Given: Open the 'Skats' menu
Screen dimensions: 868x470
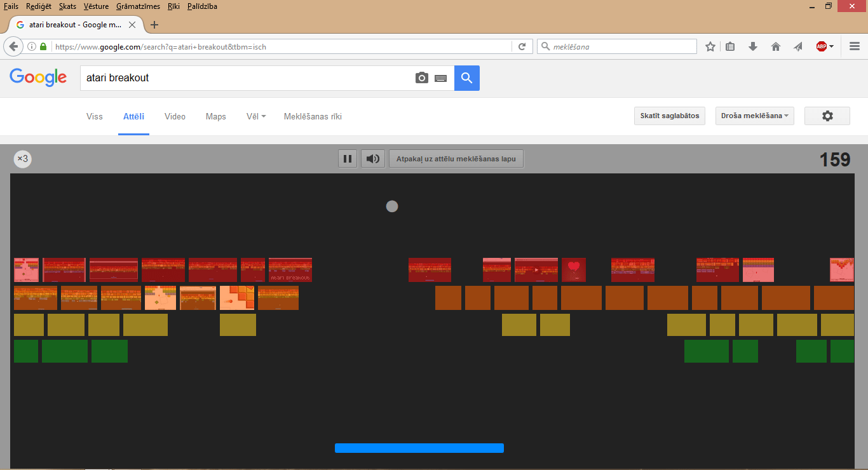Looking at the screenshot, I should coord(67,6).
